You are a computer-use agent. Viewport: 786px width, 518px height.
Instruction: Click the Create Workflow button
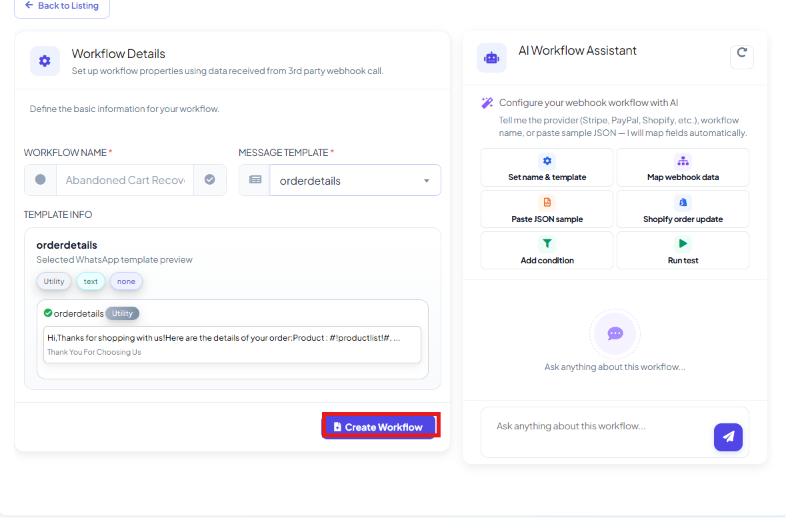click(x=379, y=427)
